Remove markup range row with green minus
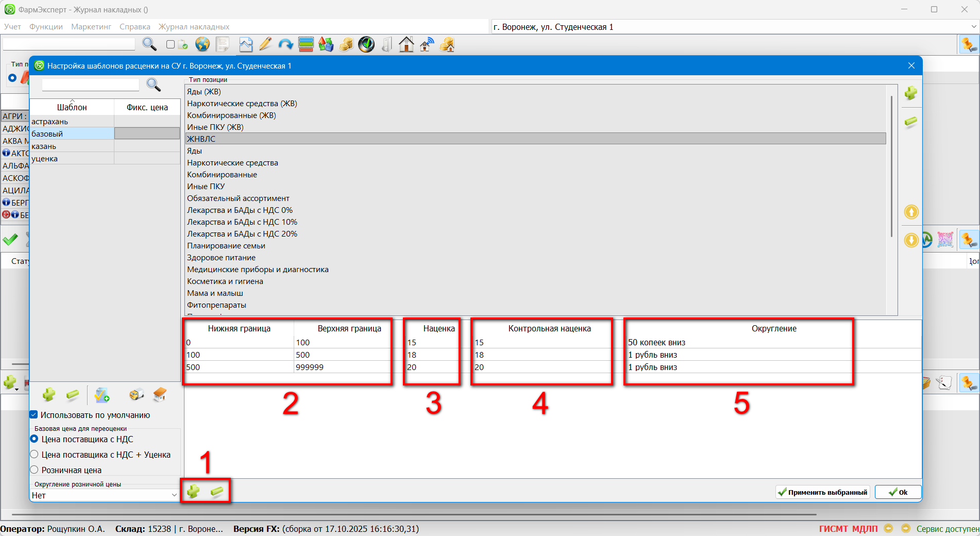This screenshot has width=980, height=536. point(217,492)
